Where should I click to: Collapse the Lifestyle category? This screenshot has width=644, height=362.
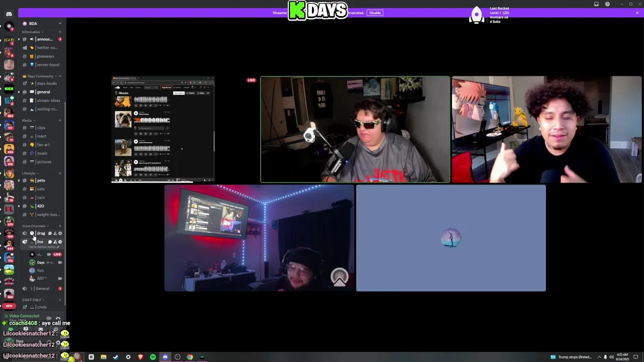point(30,173)
